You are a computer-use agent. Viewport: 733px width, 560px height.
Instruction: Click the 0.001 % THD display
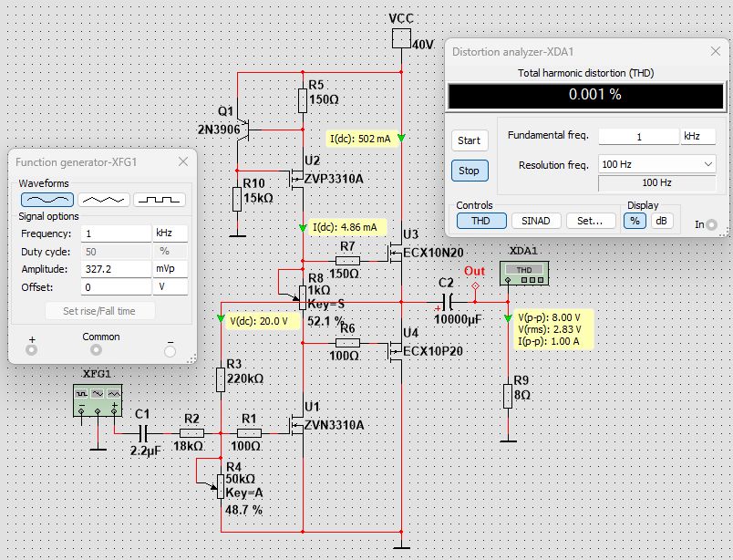[585, 96]
